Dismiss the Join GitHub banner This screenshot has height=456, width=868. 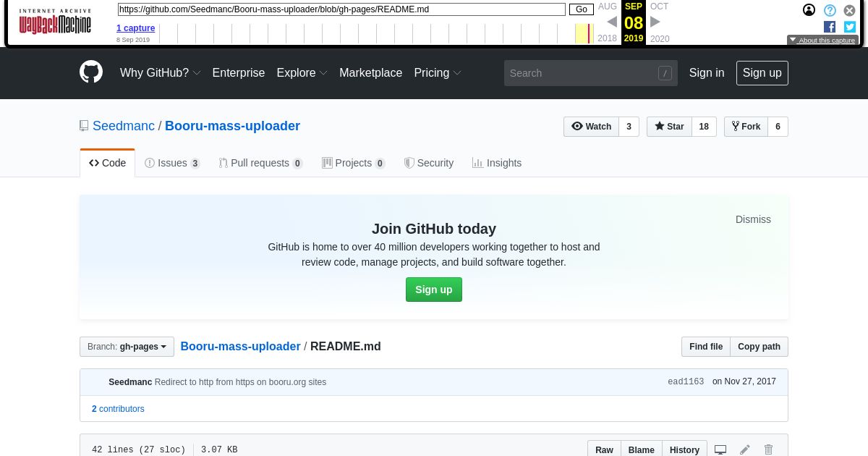tap(753, 219)
